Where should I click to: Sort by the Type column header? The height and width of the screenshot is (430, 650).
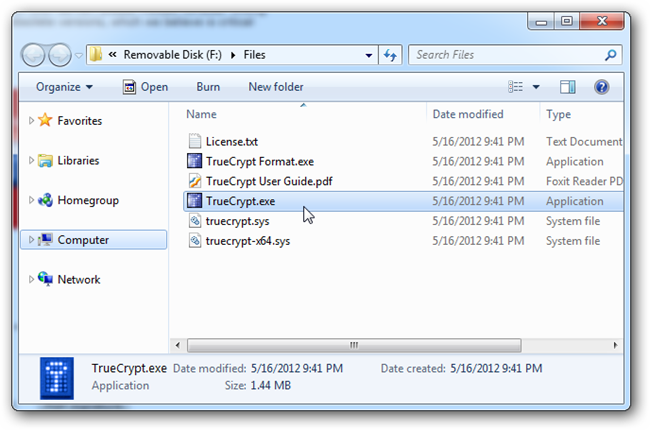point(558,114)
